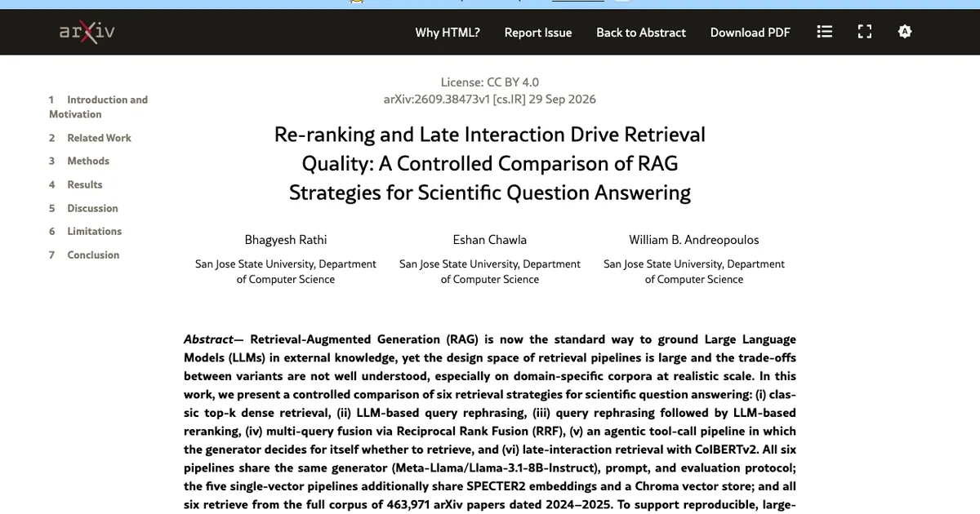Choose Download PDF in header

(x=751, y=33)
